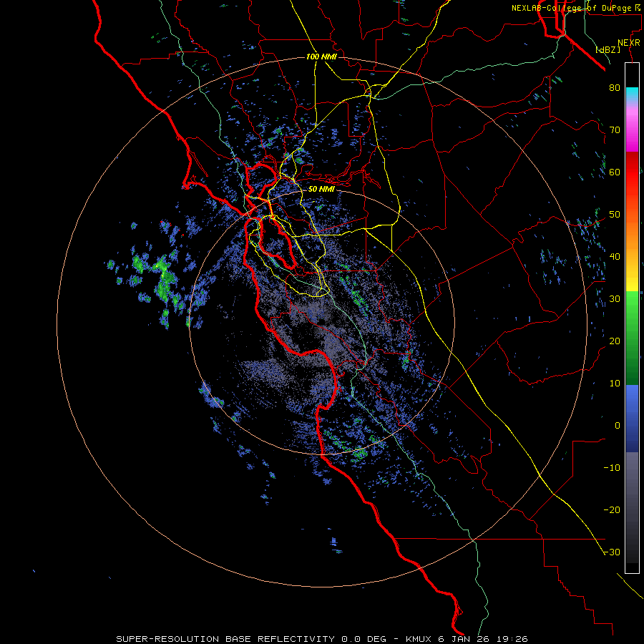
Task: Click the "100 NMI" range ring label
Action: [x=321, y=57]
